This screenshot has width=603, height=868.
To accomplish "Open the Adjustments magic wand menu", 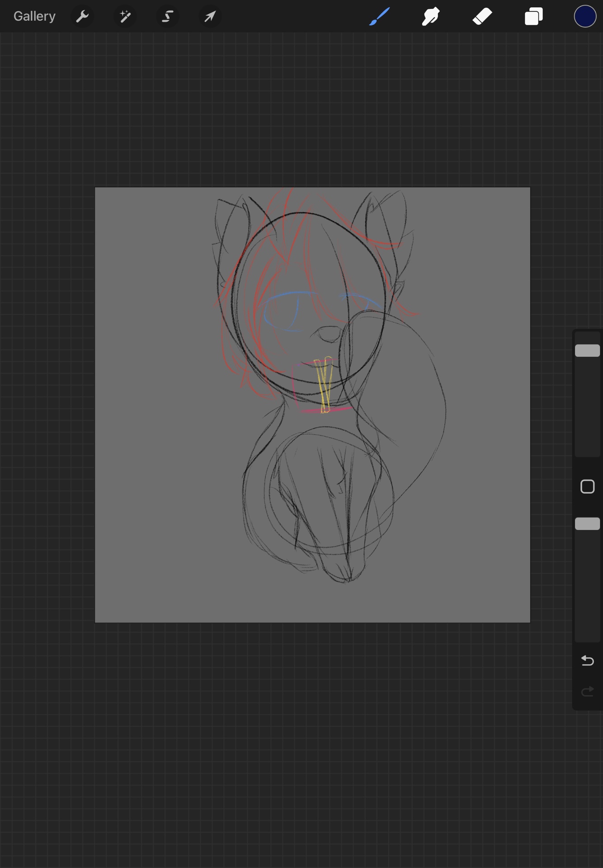I will tap(125, 17).
